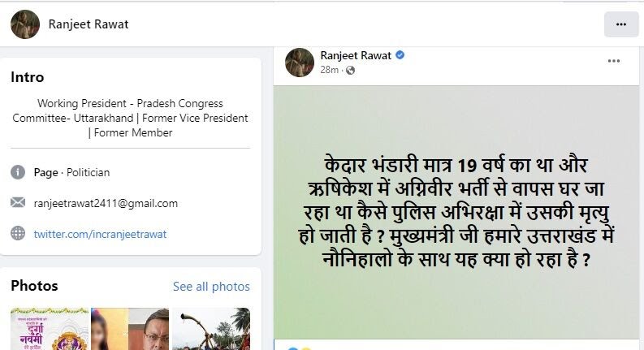
Task: Open See all photos link
Action: (211, 287)
